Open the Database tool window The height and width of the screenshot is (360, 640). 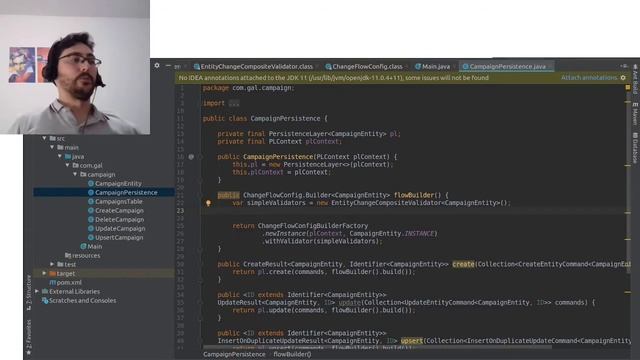click(635, 148)
